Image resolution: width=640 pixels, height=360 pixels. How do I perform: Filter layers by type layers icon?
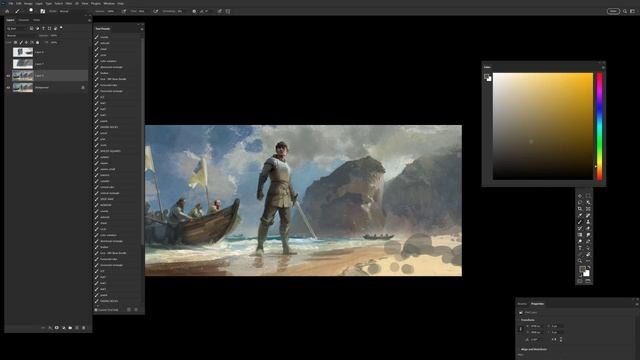[x=43, y=28]
